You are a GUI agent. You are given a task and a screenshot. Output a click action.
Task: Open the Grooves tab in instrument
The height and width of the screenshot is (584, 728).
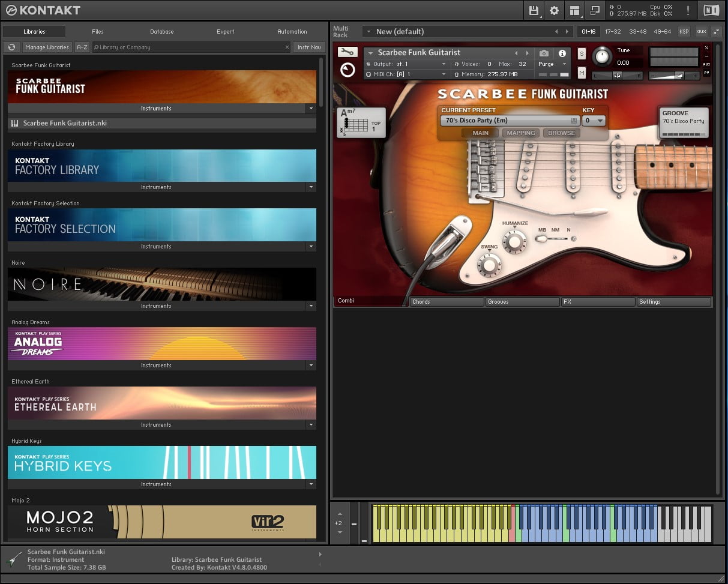tap(522, 302)
